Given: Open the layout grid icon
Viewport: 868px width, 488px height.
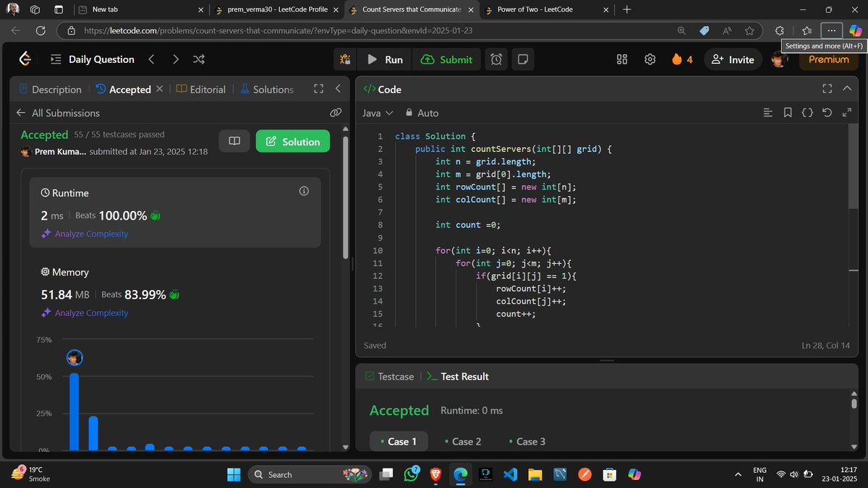Looking at the screenshot, I should 622,59.
